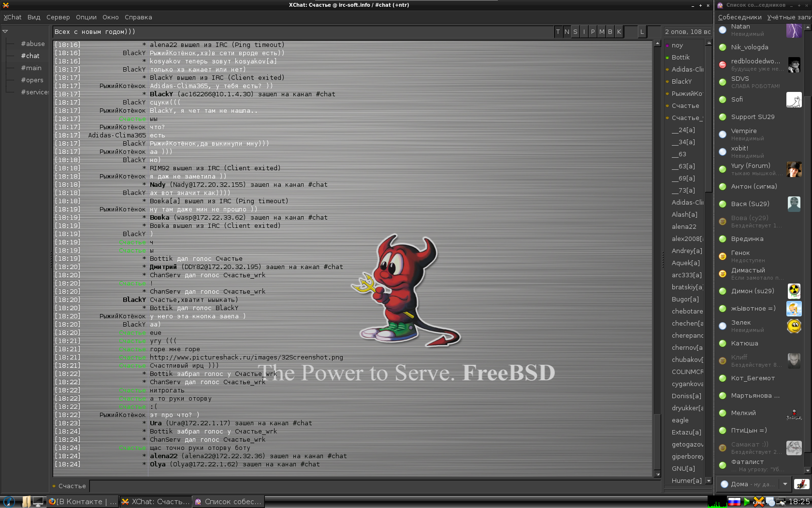This screenshot has width=812, height=508.
Task: Click the show desktop monitor icon
Action: point(38,502)
